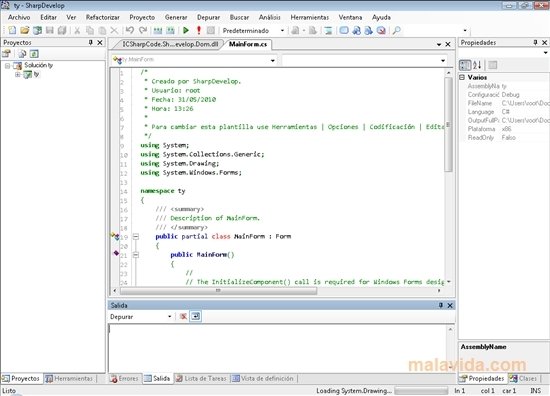Viewport: 550px width, 396px height.
Task: Open the document tab list arrow
Action: 439,44
